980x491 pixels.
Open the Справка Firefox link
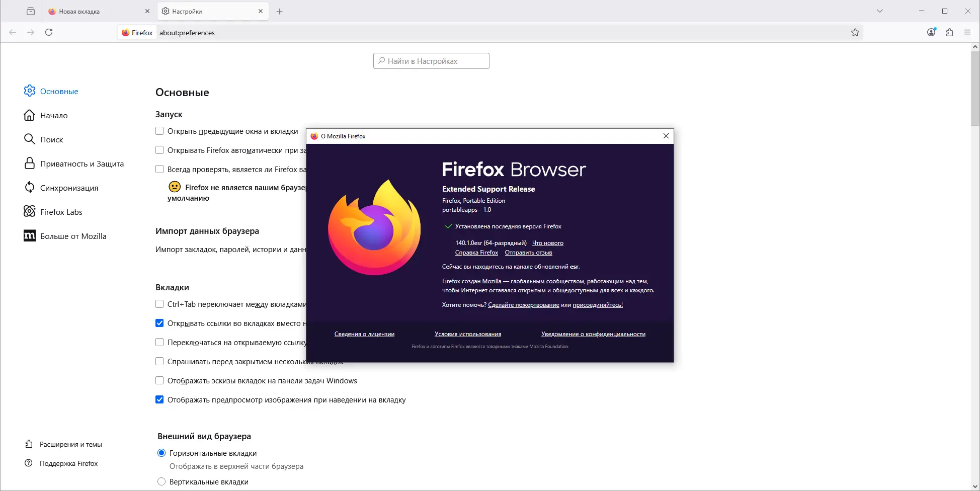pos(476,253)
